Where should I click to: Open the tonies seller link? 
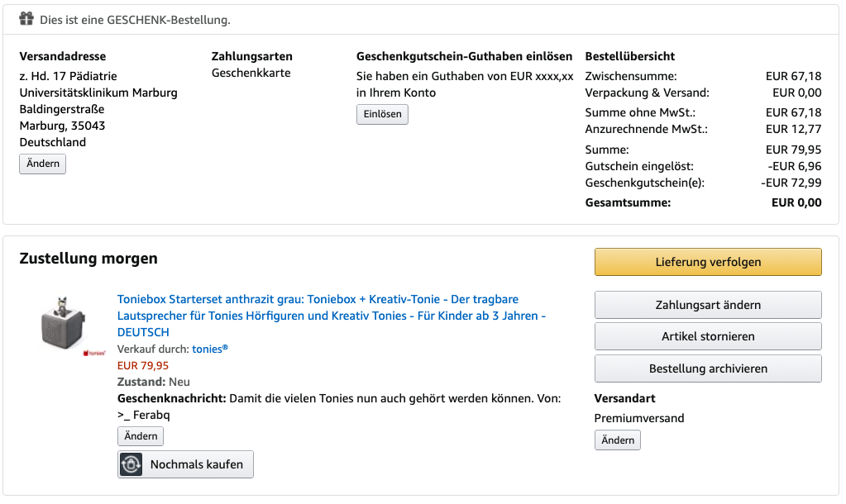coord(210,349)
